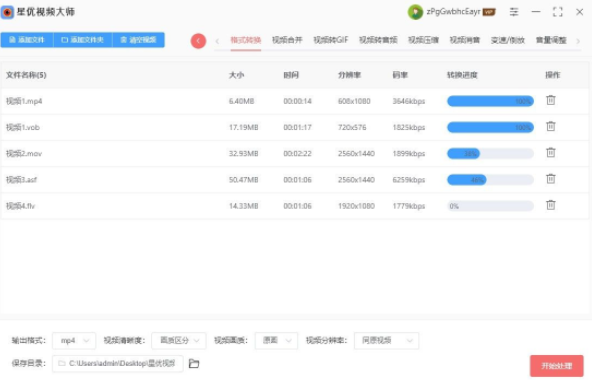Open the folder browse icon beside save path
The height and width of the screenshot is (380, 592).
coord(194,363)
